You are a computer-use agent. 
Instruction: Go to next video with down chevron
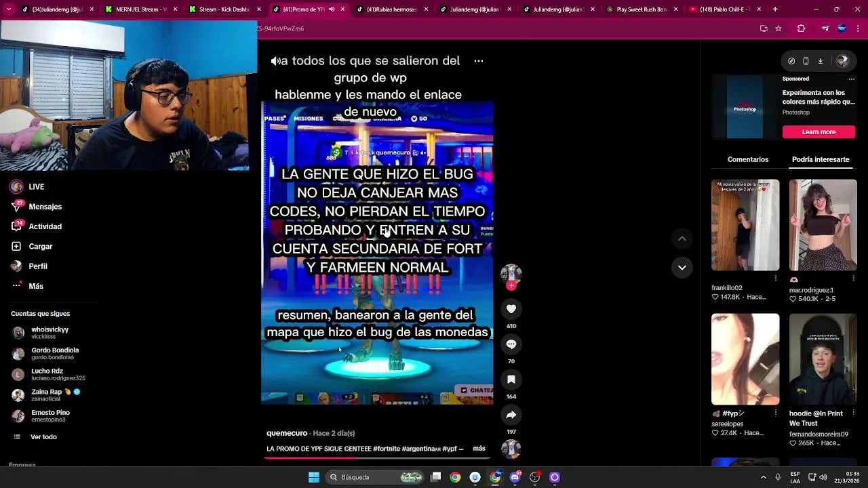[682, 267]
